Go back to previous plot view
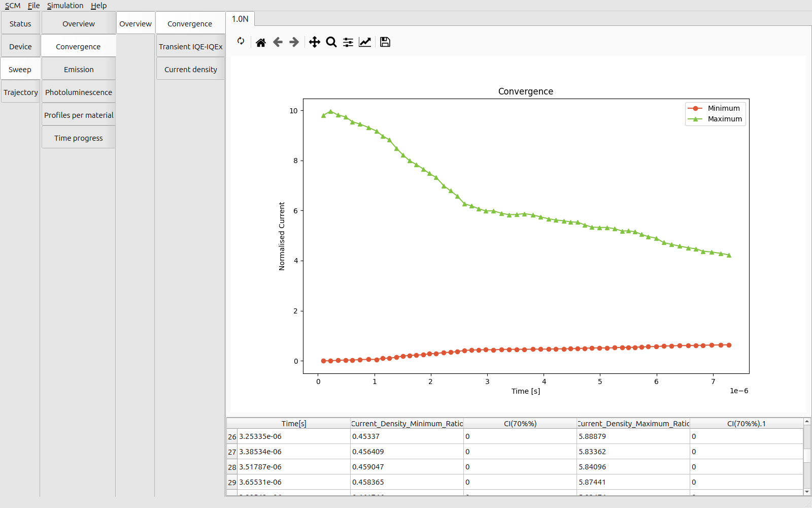812x508 pixels. 278,42
